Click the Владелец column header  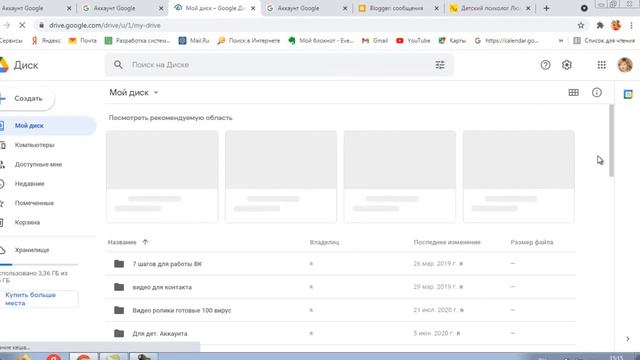click(x=324, y=242)
